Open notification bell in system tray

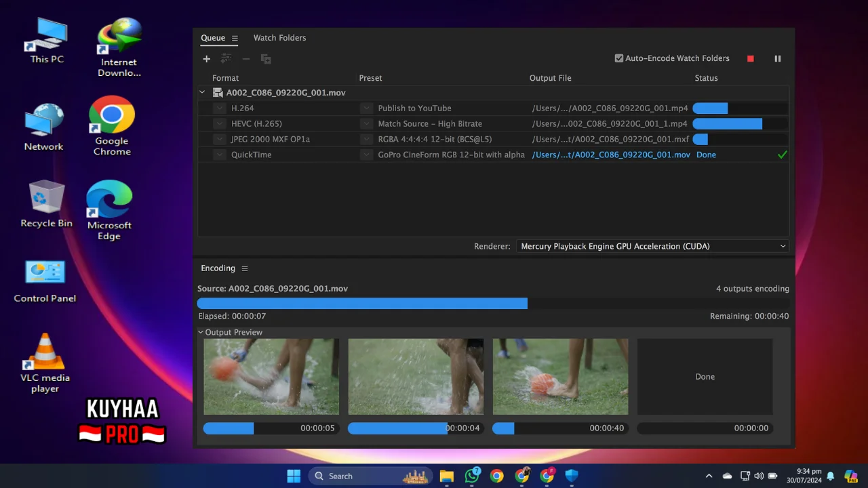click(x=830, y=476)
